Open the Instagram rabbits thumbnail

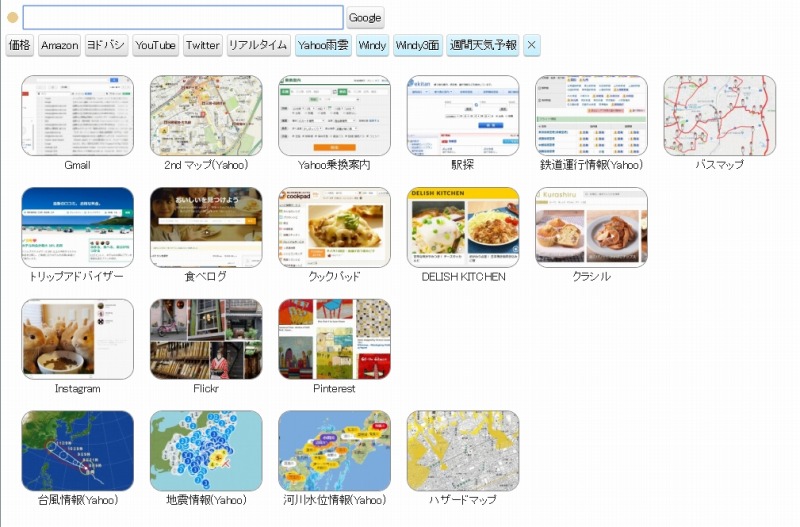(78, 339)
